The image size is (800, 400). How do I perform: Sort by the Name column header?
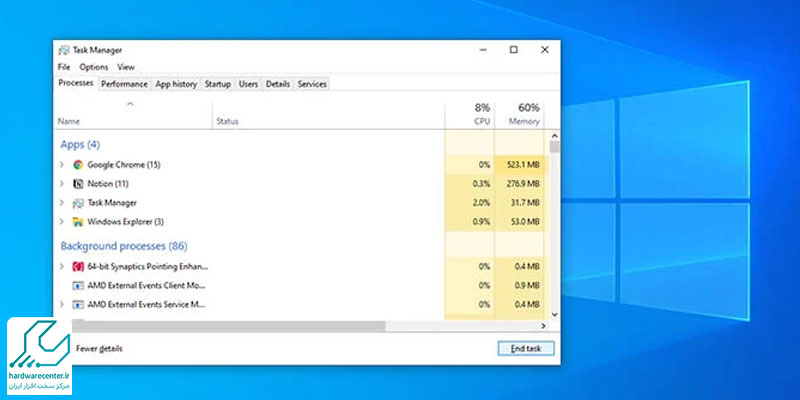[69, 121]
